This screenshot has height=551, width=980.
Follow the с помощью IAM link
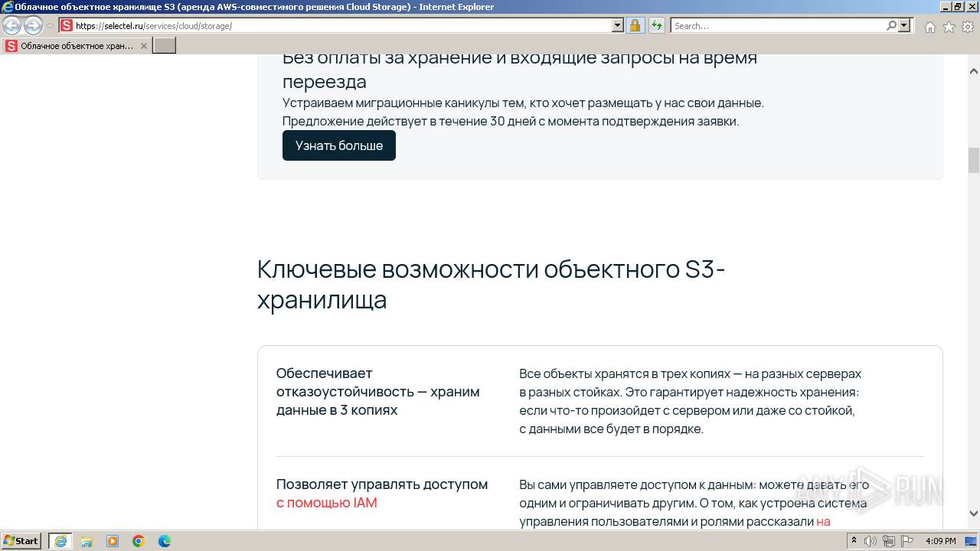click(x=327, y=503)
